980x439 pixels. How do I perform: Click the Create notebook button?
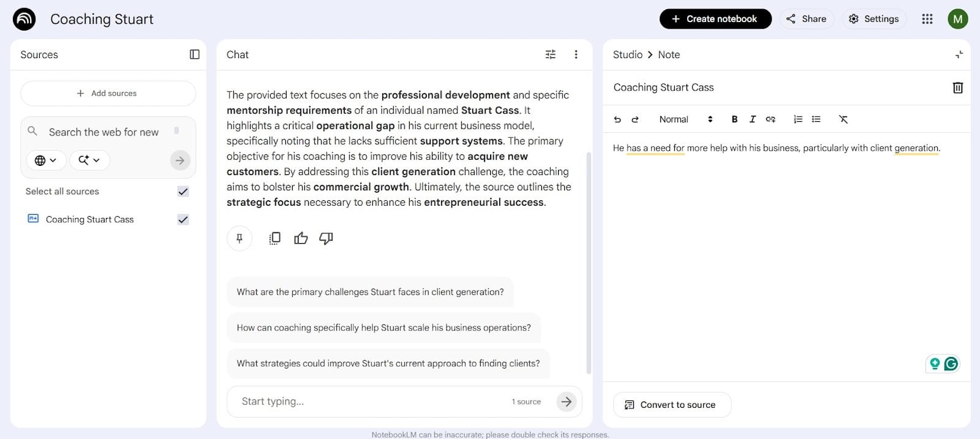point(715,18)
